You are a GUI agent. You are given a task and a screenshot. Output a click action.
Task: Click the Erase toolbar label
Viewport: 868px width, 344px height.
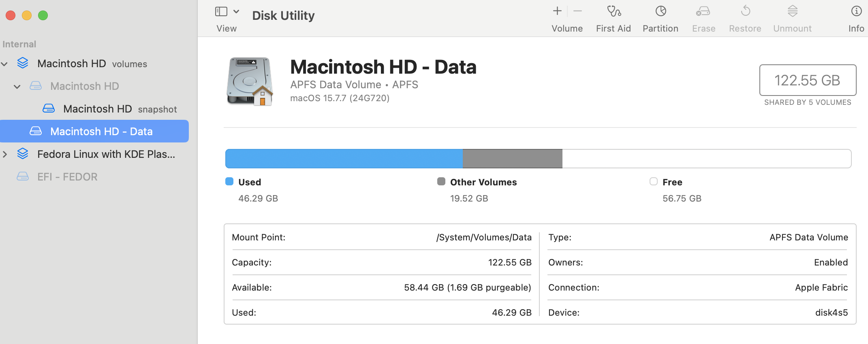(704, 29)
